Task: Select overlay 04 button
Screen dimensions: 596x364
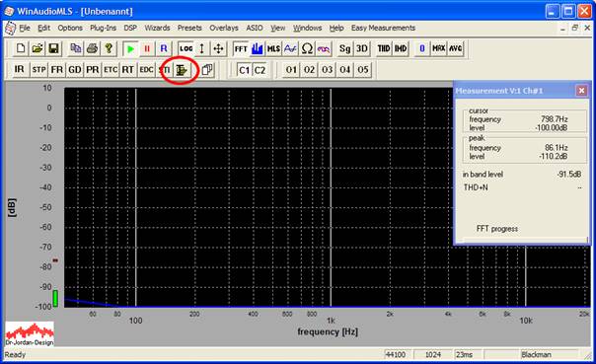Action: tap(344, 69)
